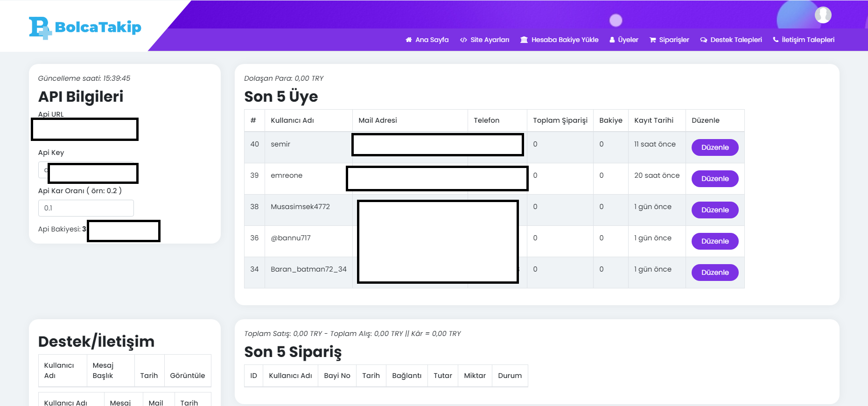Click the code icon beside Site Ayarları
The width and height of the screenshot is (868, 406).
point(463,40)
